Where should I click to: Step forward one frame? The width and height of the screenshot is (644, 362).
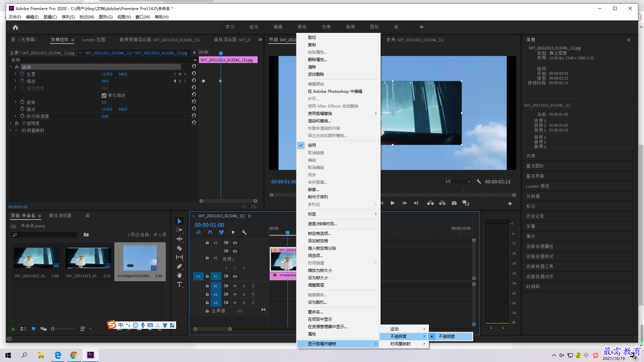tap(405, 203)
